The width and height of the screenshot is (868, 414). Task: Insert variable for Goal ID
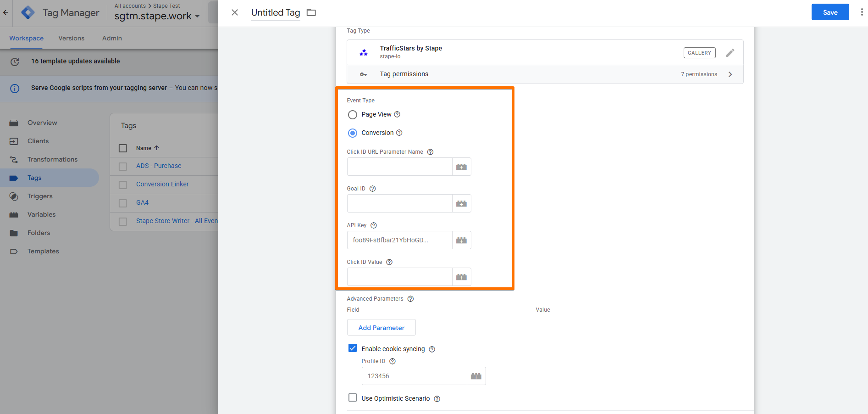(461, 203)
